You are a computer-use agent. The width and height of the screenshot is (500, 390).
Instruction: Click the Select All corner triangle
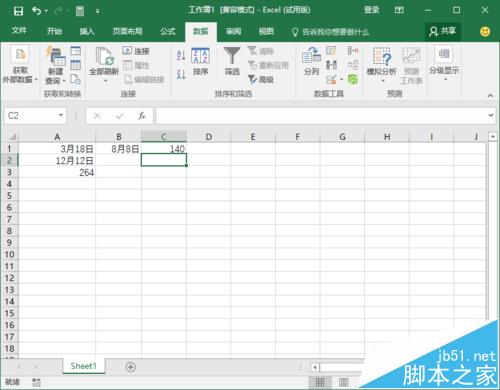12,137
